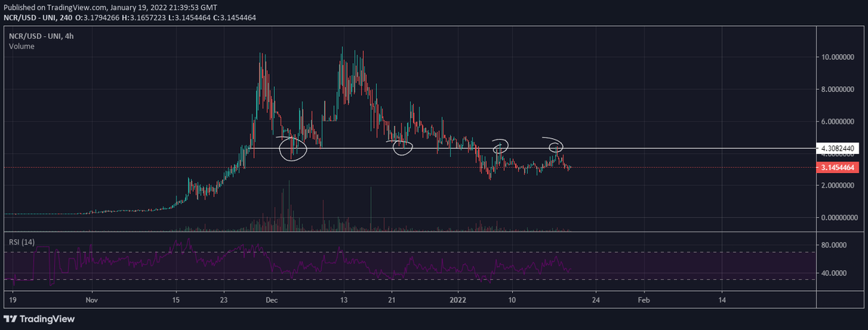The height and width of the screenshot is (330, 868).
Task: Click the Nov label on time axis
Action: tap(91, 299)
